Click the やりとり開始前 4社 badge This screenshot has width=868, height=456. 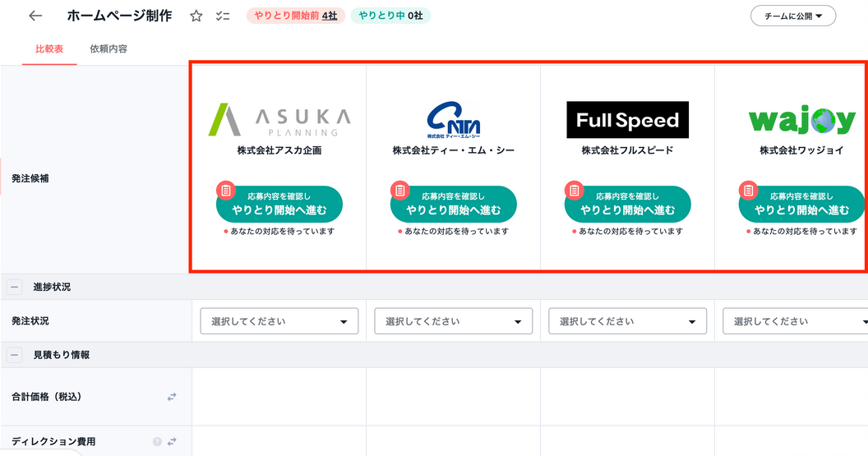coord(296,16)
